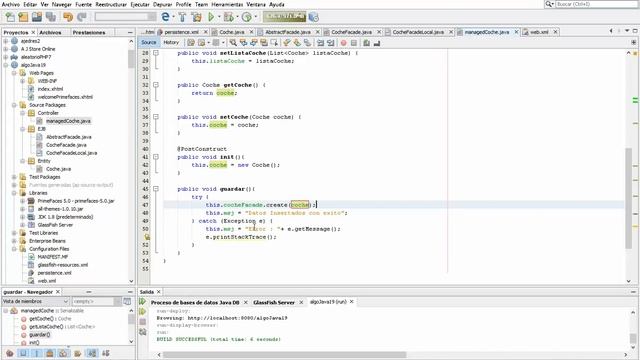Collapse the Web Pages folder
Screen dimensions: 640x360
pos(14,73)
